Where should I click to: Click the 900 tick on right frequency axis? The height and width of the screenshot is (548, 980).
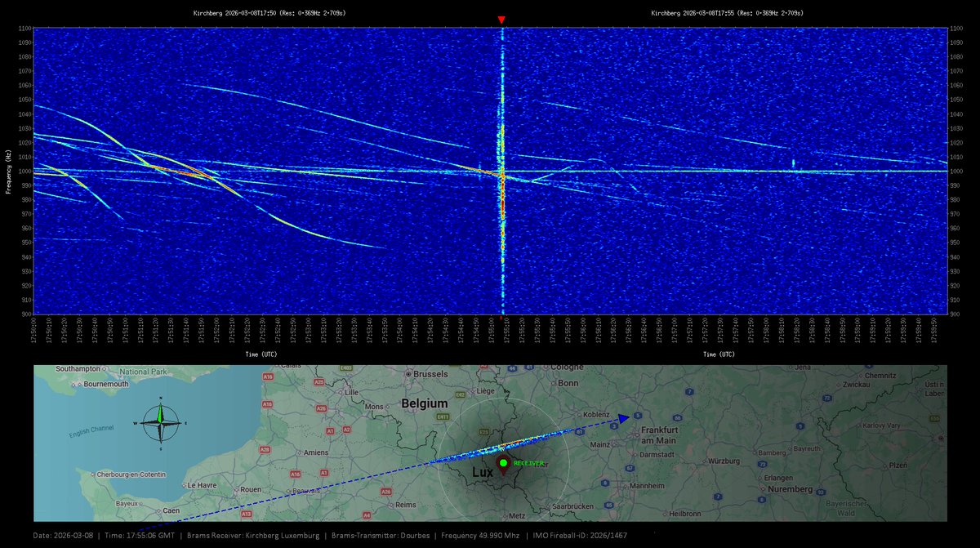coord(956,314)
